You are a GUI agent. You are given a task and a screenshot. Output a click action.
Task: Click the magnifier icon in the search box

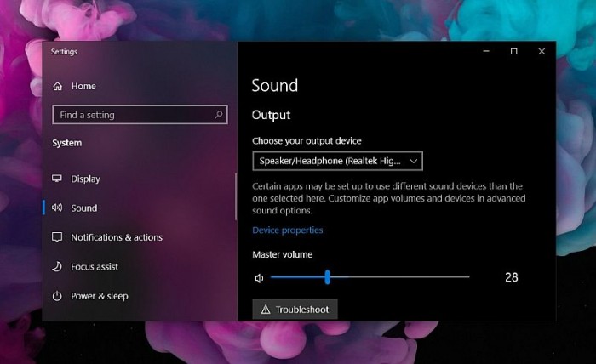tap(219, 115)
